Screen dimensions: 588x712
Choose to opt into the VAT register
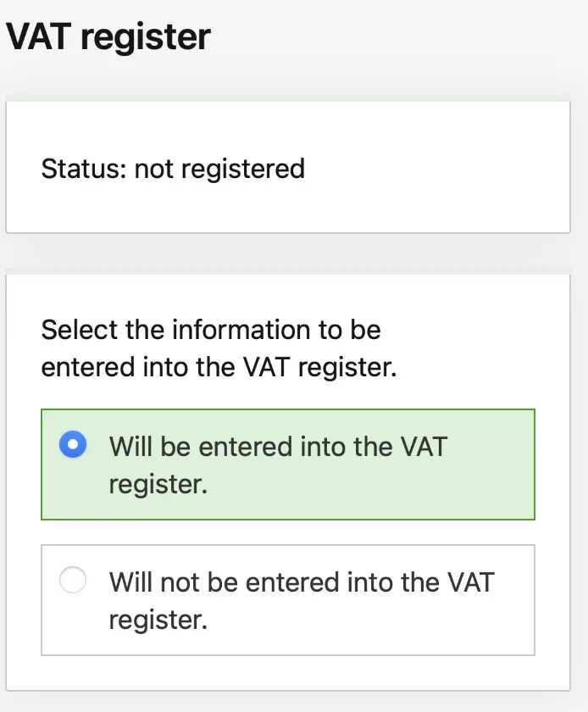(x=73, y=444)
